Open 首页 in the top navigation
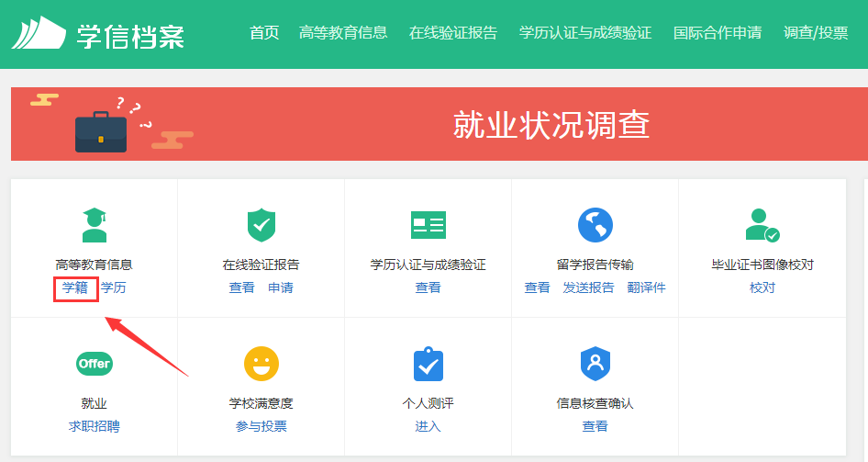The width and height of the screenshot is (868, 462). click(x=264, y=33)
